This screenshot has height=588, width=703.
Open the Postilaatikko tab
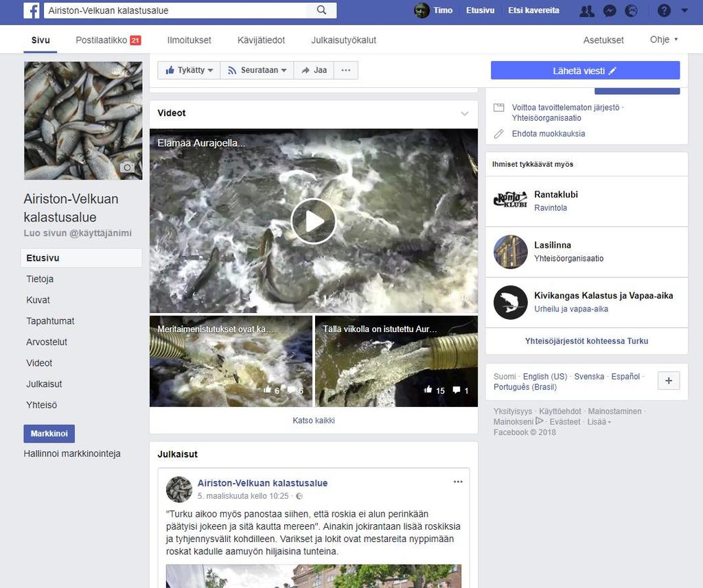pos(108,40)
